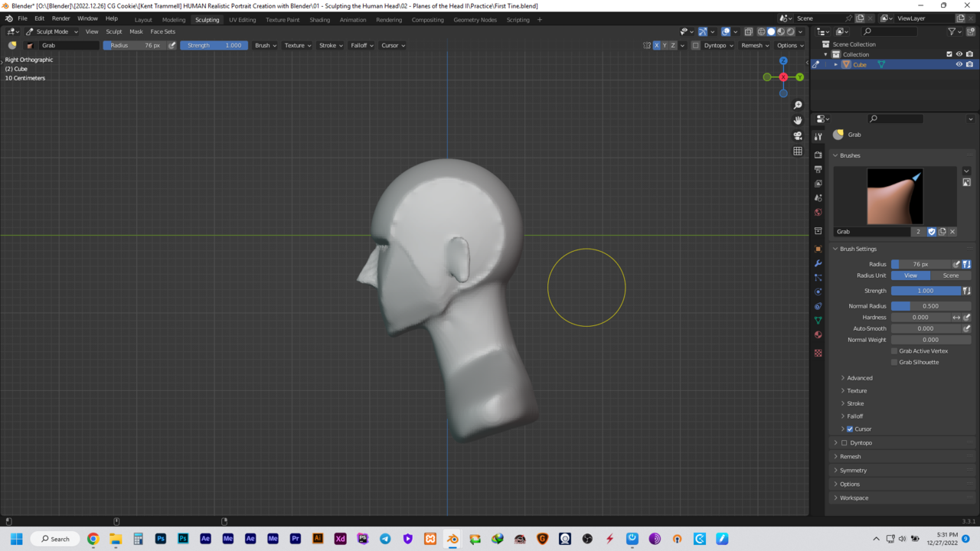980x551 pixels.
Task: Expand the Symmetry panel
Action: (x=853, y=470)
